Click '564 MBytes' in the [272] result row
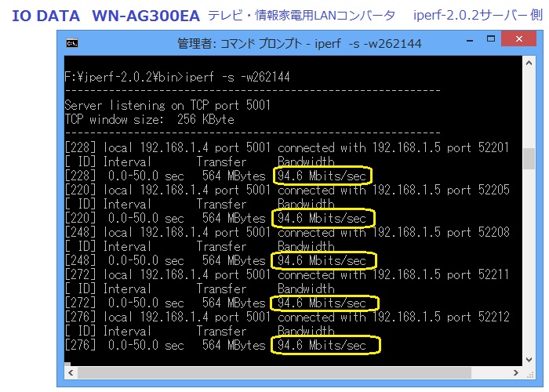Screen dimensions: 549x392 234,303
